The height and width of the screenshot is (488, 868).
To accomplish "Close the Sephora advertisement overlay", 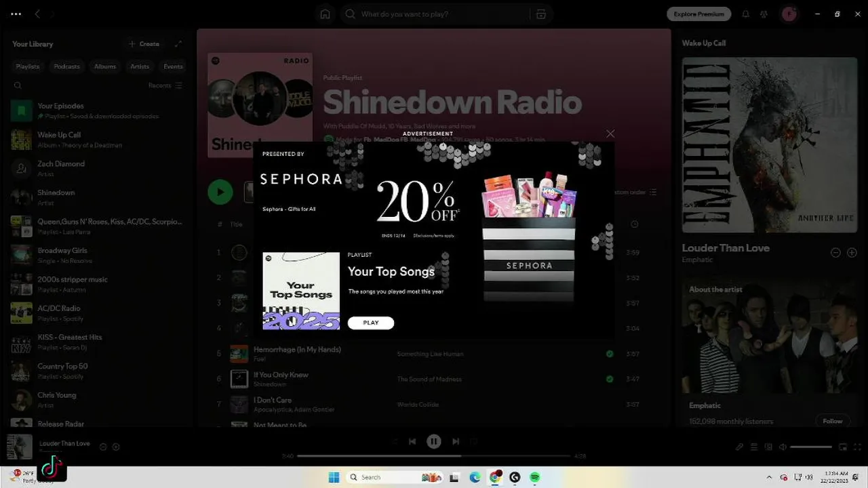I will pyautogui.click(x=610, y=134).
